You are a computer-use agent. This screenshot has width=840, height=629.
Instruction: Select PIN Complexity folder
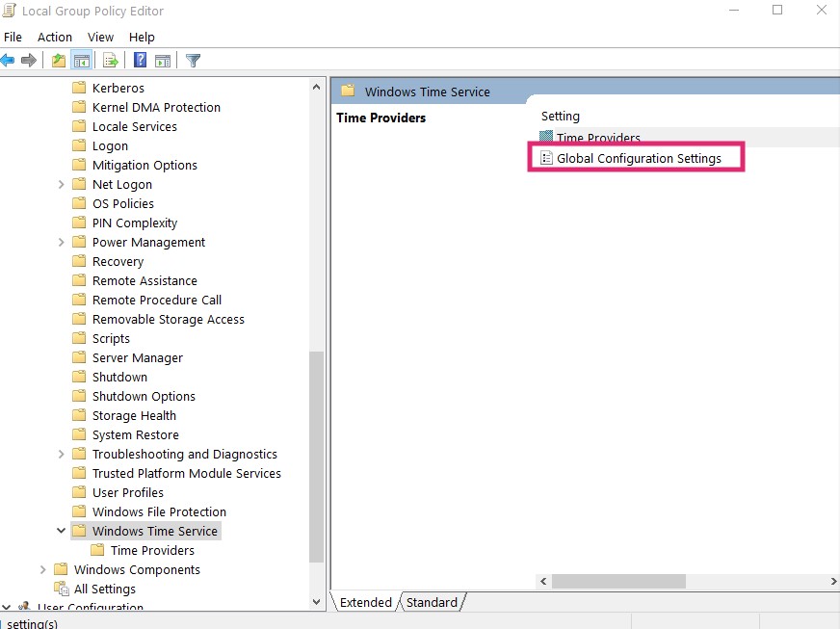135,223
